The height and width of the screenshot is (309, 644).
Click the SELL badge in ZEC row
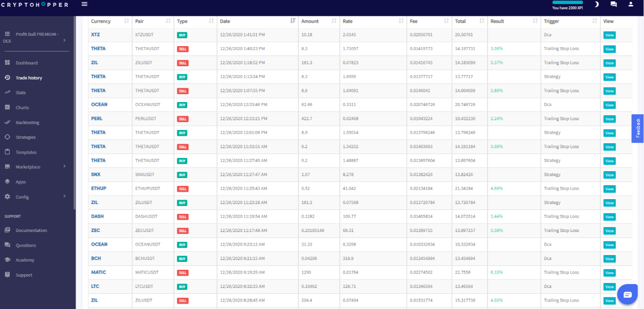coord(183,231)
